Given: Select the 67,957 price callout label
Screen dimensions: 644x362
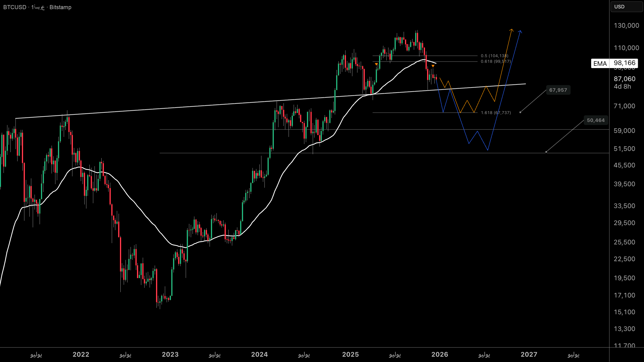Looking at the screenshot, I should pos(558,90).
